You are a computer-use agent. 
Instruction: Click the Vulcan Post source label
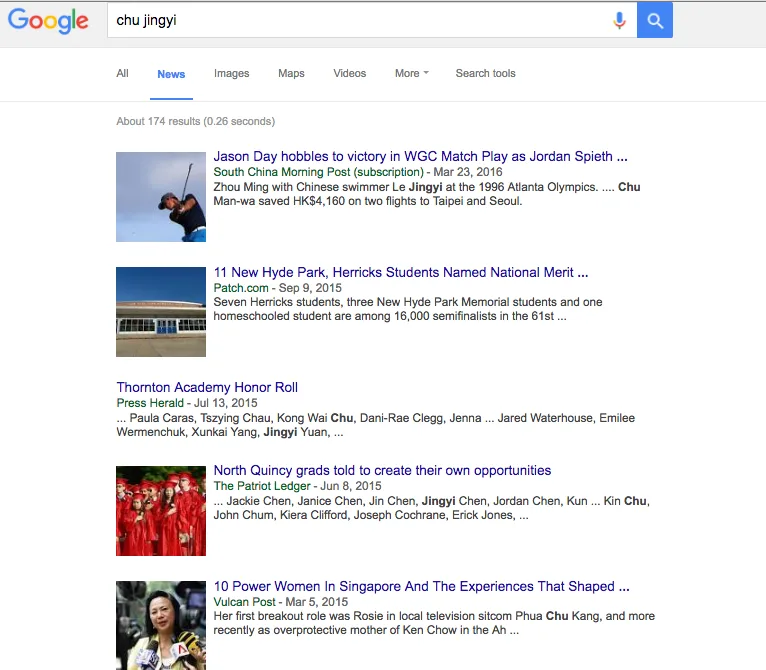pyautogui.click(x=244, y=602)
